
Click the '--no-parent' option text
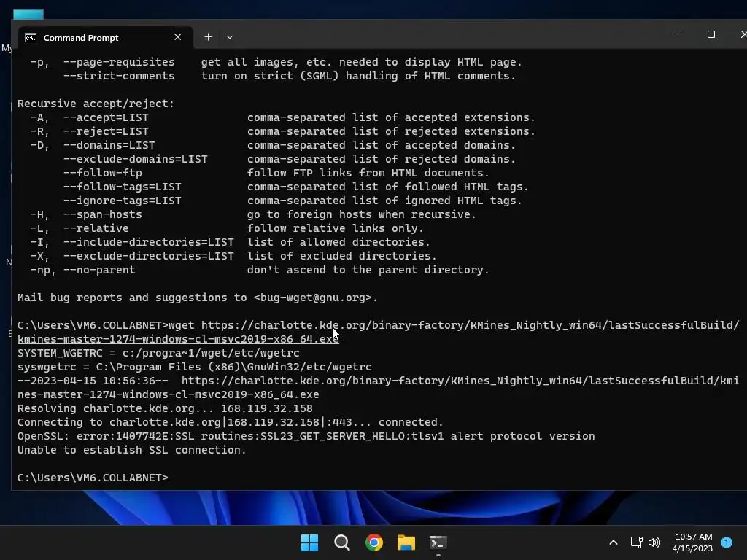99,270
